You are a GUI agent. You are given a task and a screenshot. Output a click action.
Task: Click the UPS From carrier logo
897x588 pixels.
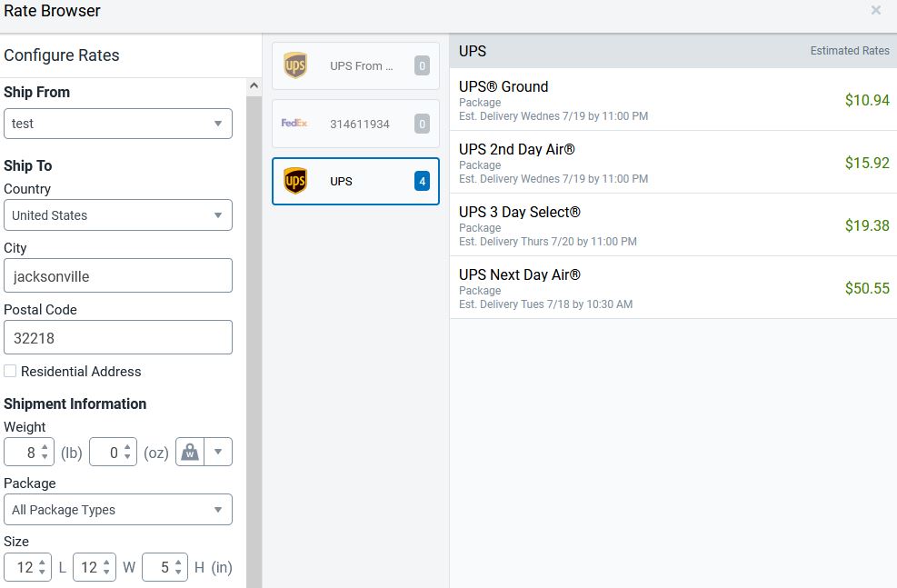point(295,65)
